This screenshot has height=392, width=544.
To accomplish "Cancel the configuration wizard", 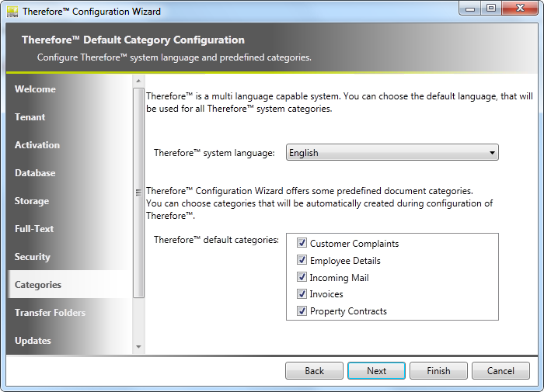I will point(500,371).
